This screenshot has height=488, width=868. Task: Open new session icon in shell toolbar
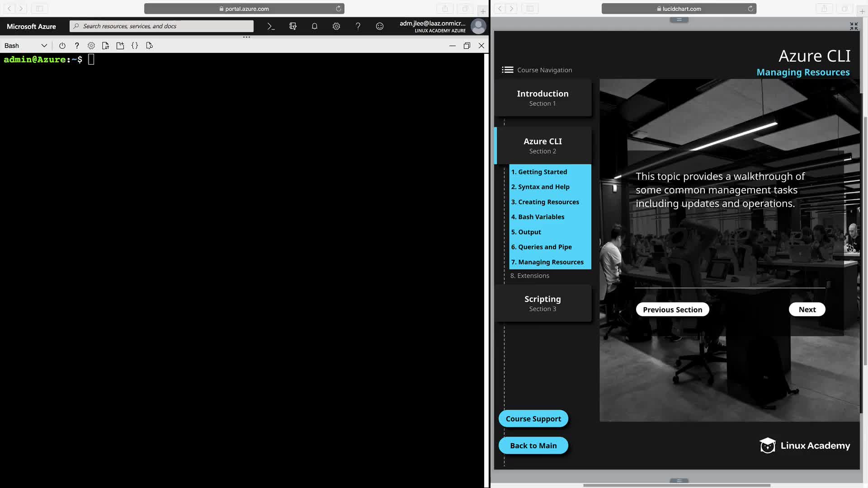(x=120, y=46)
